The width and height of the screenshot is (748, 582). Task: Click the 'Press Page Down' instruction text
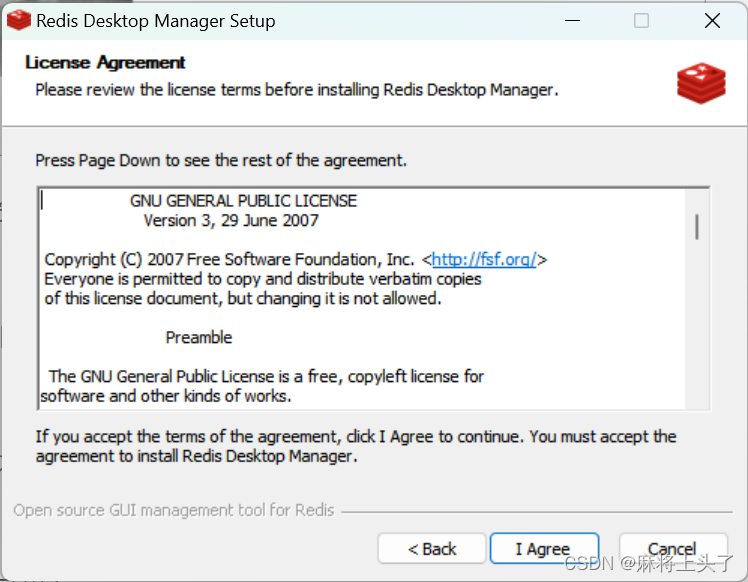221,160
